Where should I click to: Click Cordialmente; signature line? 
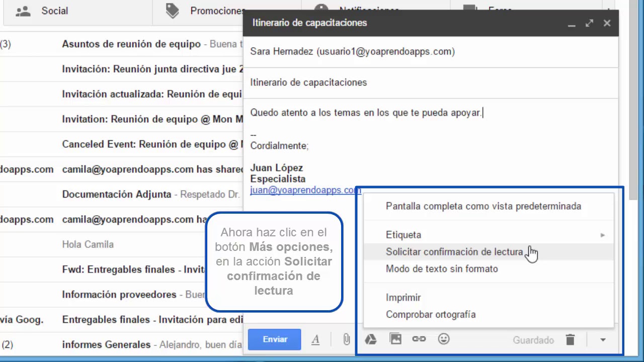pyautogui.click(x=279, y=146)
